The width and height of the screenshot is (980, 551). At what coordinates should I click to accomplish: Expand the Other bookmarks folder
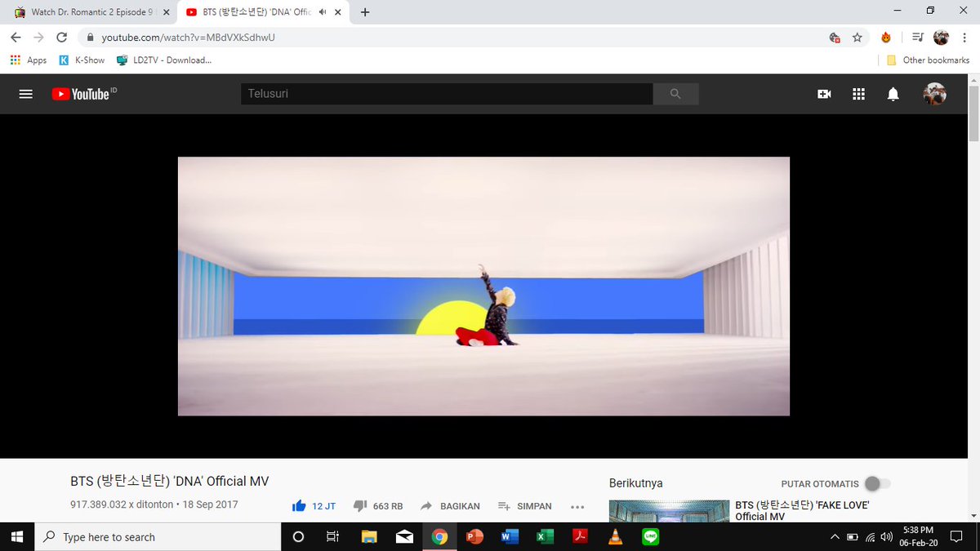(x=928, y=60)
